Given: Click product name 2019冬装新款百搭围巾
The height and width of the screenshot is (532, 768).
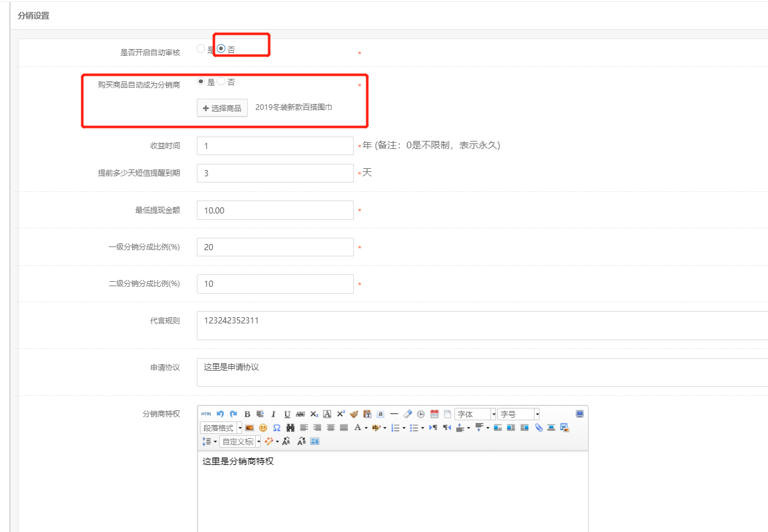Looking at the screenshot, I should pyautogui.click(x=294, y=107).
